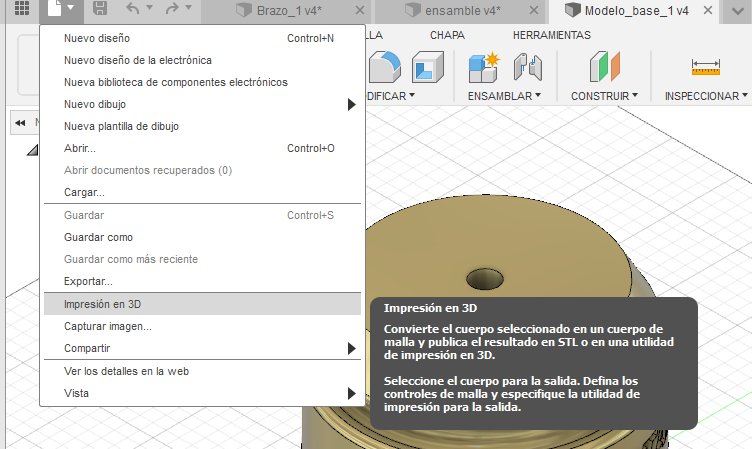This screenshot has width=752, height=449.
Task: Collapse the browser panel with double-arrow icon
Action: pos(20,123)
